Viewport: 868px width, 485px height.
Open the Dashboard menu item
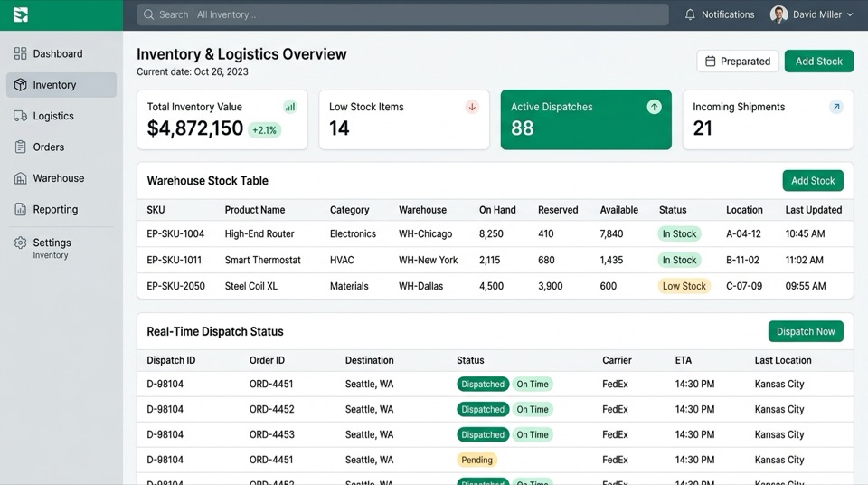pyautogui.click(x=61, y=53)
